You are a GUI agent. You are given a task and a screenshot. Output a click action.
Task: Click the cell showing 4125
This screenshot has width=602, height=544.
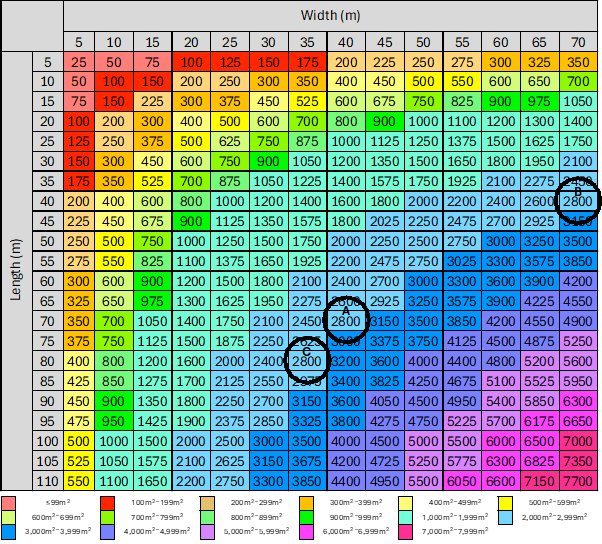click(462, 341)
